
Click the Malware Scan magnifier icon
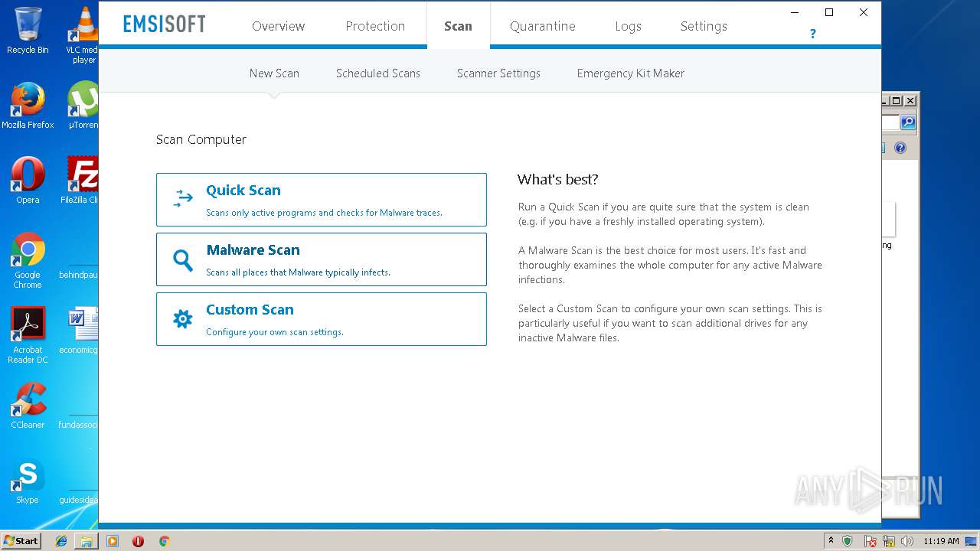point(183,260)
